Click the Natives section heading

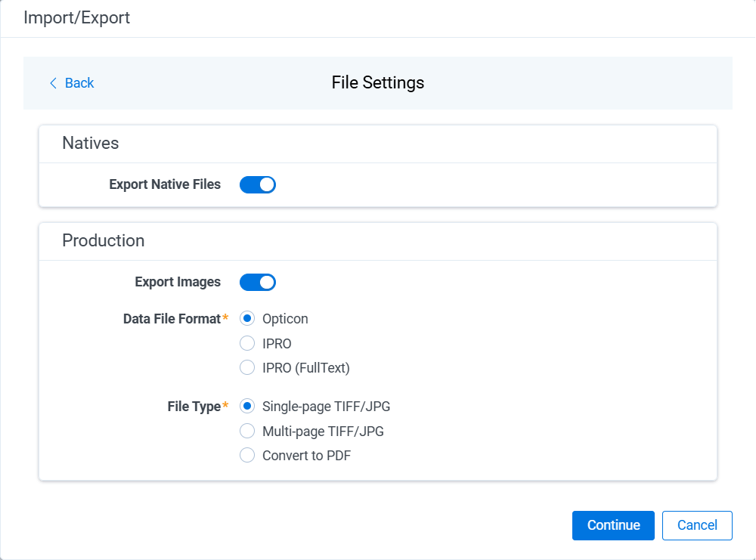pos(91,143)
